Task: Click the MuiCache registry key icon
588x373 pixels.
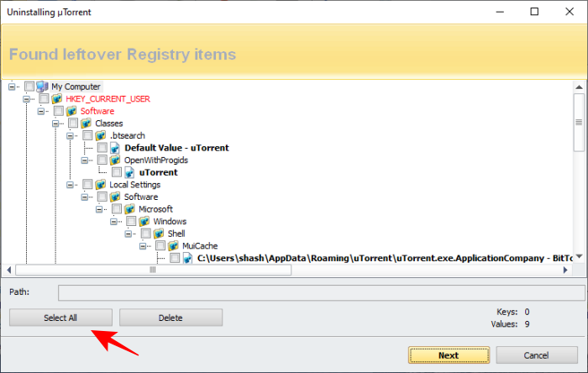Action: [x=174, y=246]
